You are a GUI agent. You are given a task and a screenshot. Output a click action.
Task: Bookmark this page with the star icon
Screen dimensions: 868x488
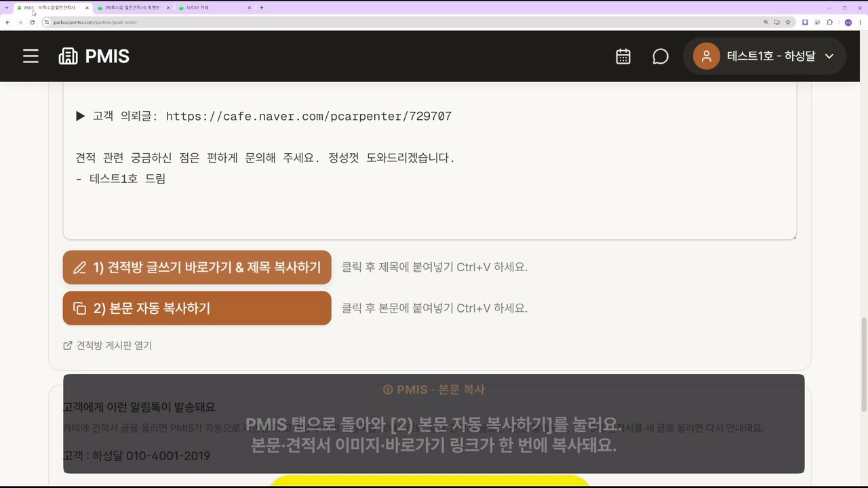coord(788,22)
